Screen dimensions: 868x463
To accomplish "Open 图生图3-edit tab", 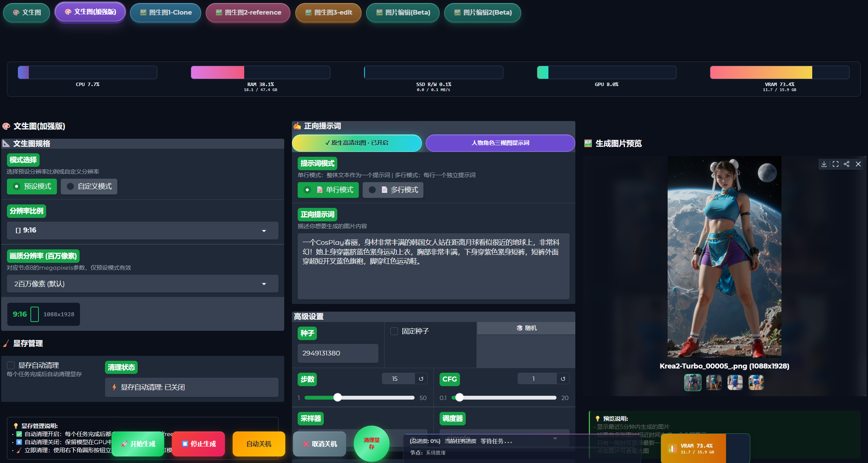I will tap(328, 12).
